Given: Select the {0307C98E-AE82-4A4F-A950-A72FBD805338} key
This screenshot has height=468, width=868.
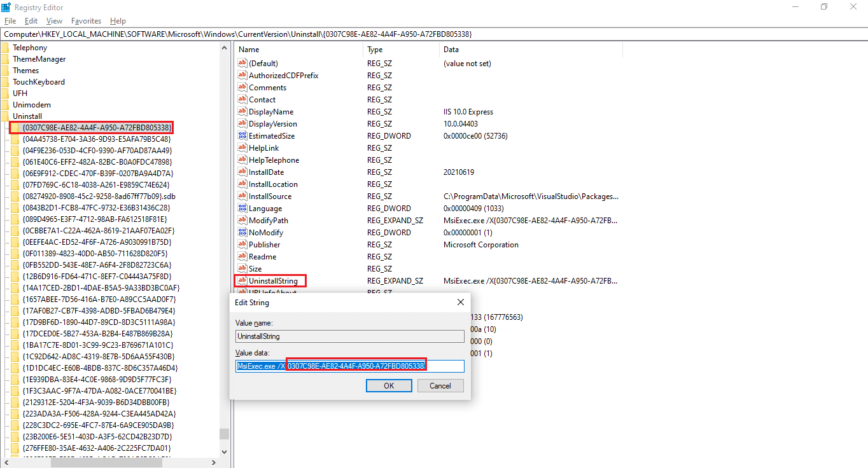Looking at the screenshot, I should (97, 128).
